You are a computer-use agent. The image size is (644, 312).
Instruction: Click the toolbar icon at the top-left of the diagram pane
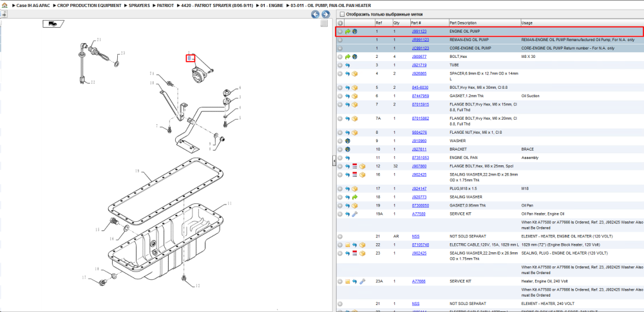(x=3, y=14)
